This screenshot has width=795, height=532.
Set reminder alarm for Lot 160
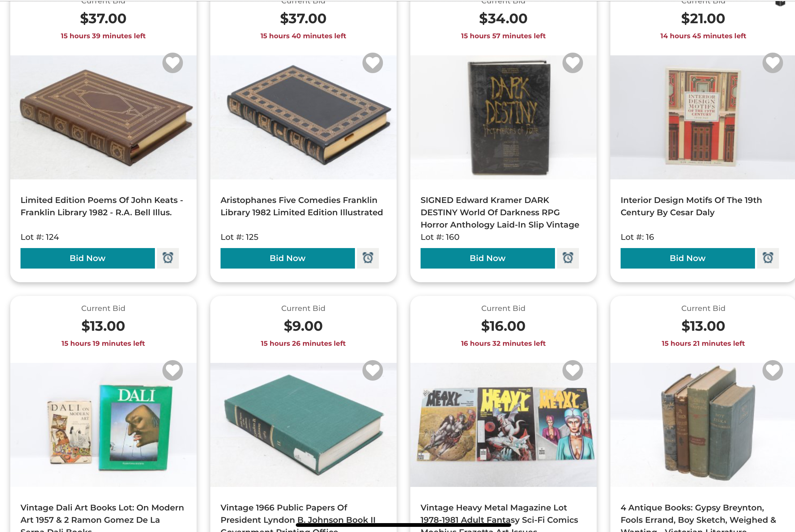[568, 258]
